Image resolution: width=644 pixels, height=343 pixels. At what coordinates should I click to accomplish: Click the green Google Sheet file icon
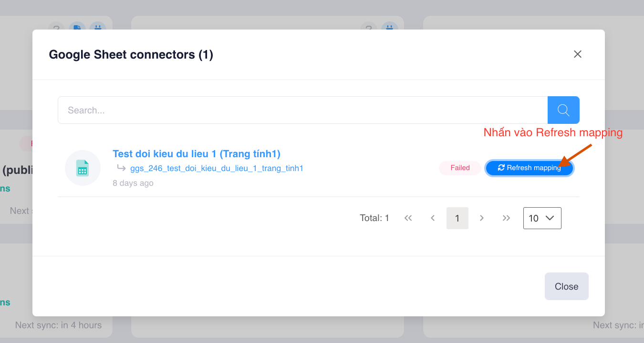tap(83, 168)
